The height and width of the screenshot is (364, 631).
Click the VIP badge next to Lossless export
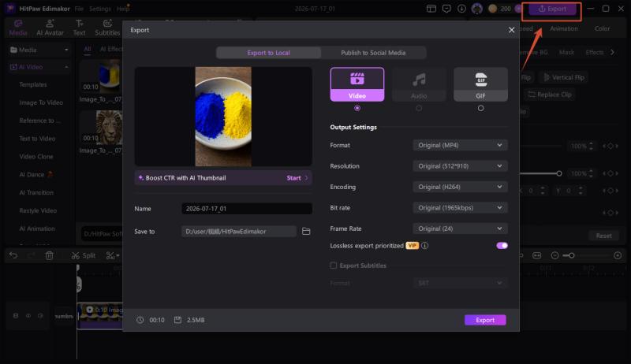[412, 246]
